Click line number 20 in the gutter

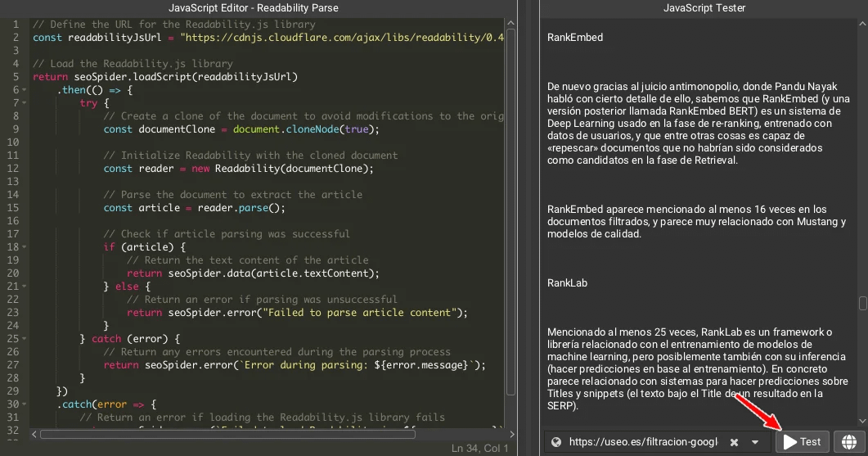point(13,273)
